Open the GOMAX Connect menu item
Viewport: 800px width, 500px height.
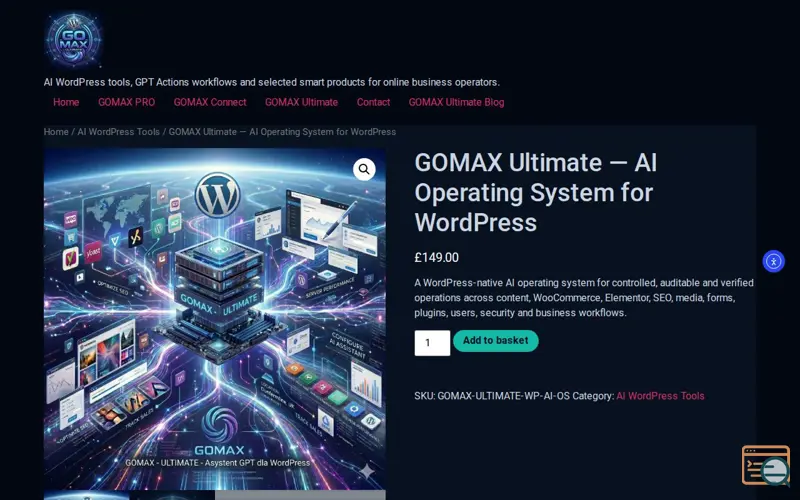(x=210, y=102)
